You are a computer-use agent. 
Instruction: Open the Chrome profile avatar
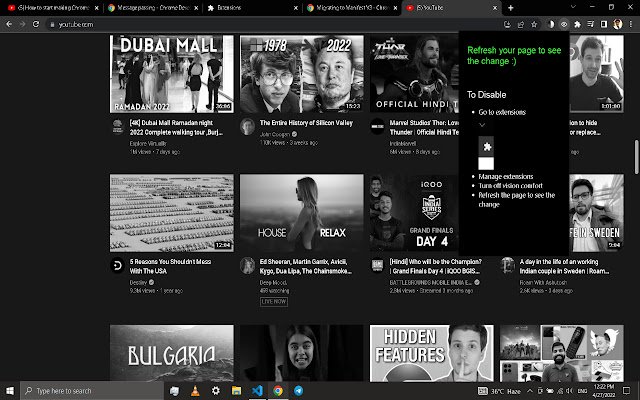(x=617, y=24)
